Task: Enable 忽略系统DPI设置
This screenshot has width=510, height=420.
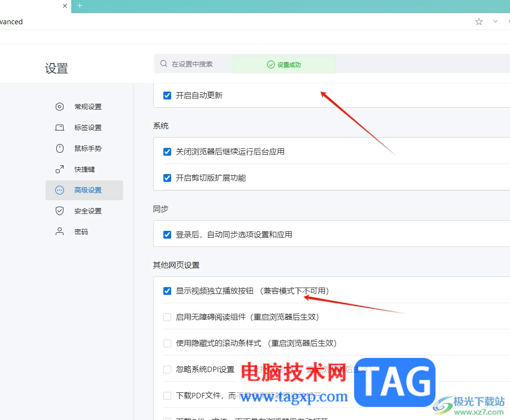Action: (167, 369)
